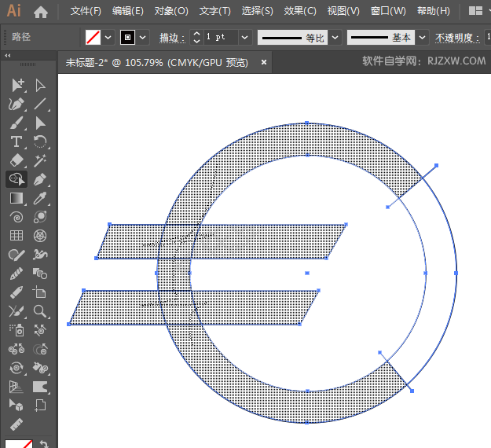Click the stroke color swatch in control bar
Viewport: 491px width, 448px height.
coord(126,38)
